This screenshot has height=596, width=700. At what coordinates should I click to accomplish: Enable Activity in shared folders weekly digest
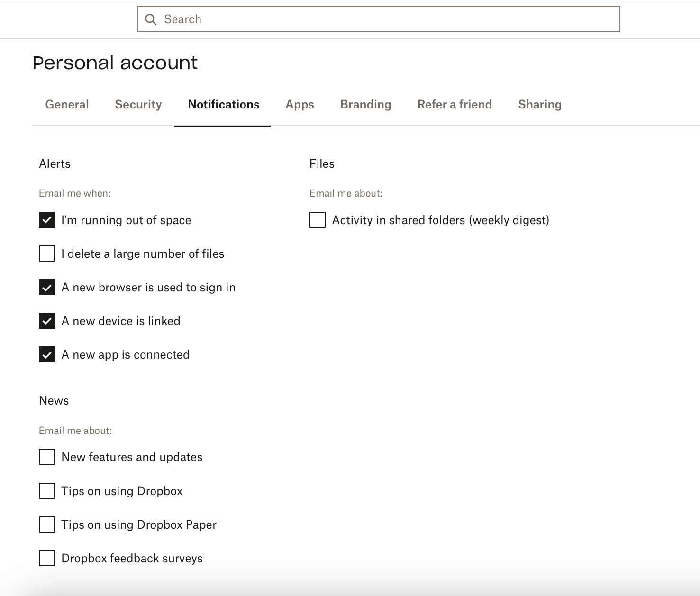(318, 220)
